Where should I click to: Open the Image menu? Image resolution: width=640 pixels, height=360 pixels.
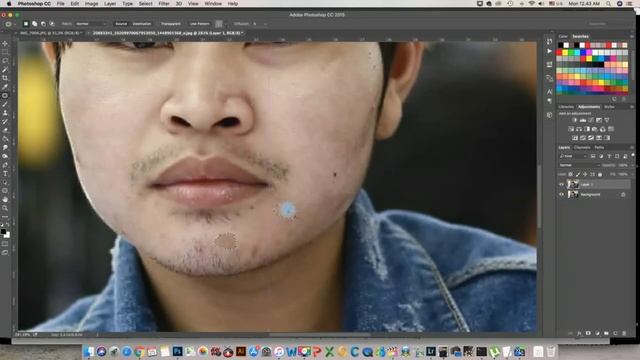pyautogui.click(x=91, y=4)
